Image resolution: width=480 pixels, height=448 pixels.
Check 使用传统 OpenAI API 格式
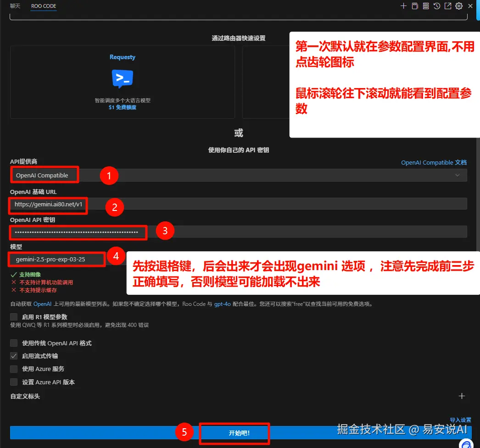(14, 343)
